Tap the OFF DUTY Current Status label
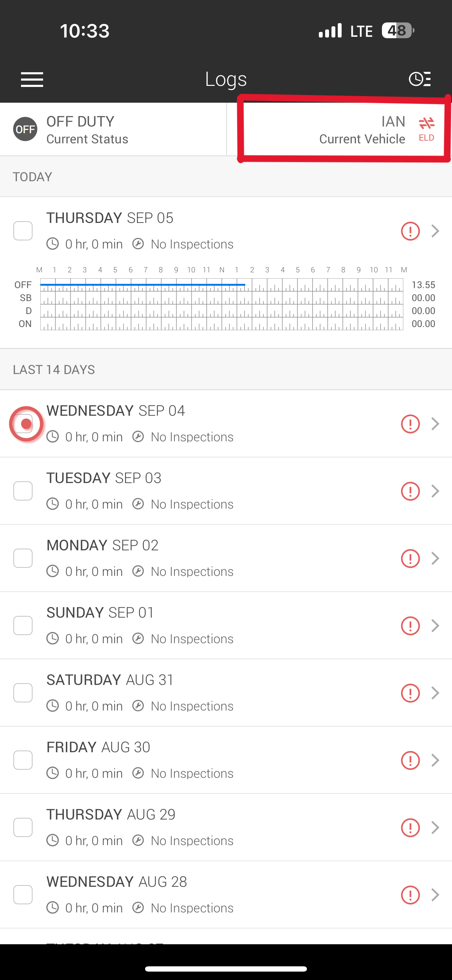The height and width of the screenshot is (980, 452). pyautogui.click(x=87, y=129)
